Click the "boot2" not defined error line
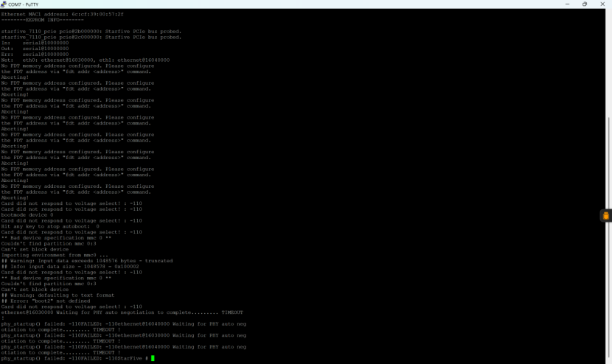 46,301
